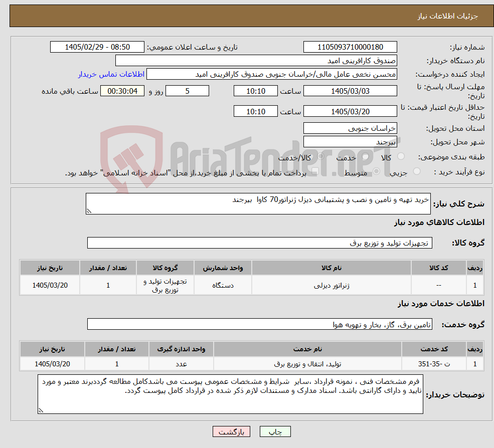This screenshot has height=448, width=494.
Task: Click the چاپ (print) button
Action: point(275,431)
